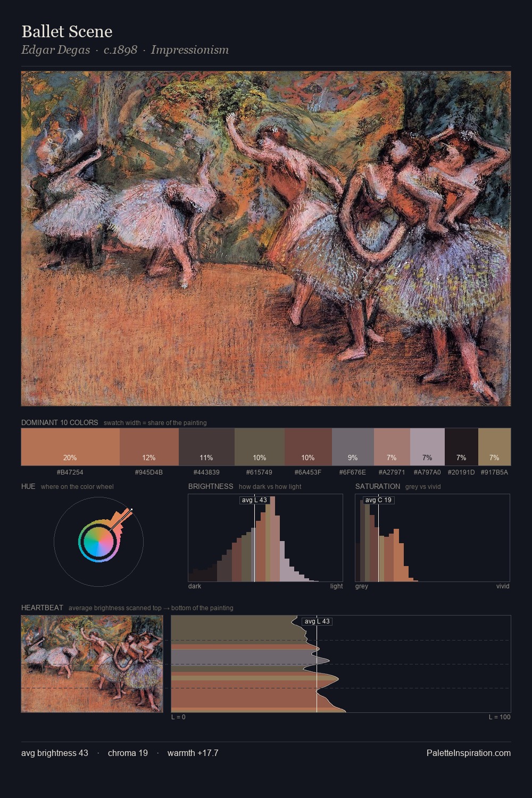Click the 'avg brightness 43' footer stat
Viewport: 532px width, 798px height.
pos(55,753)
